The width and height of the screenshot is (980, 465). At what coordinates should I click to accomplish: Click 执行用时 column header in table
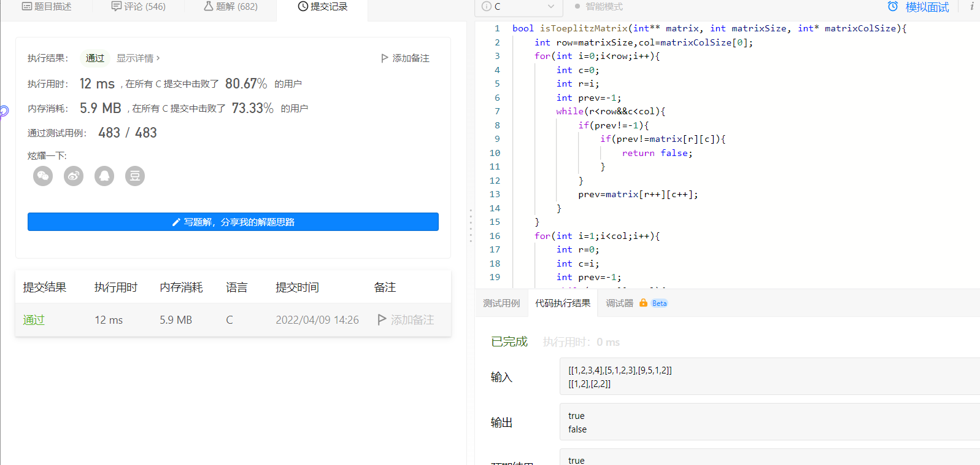tap(116, 287)
